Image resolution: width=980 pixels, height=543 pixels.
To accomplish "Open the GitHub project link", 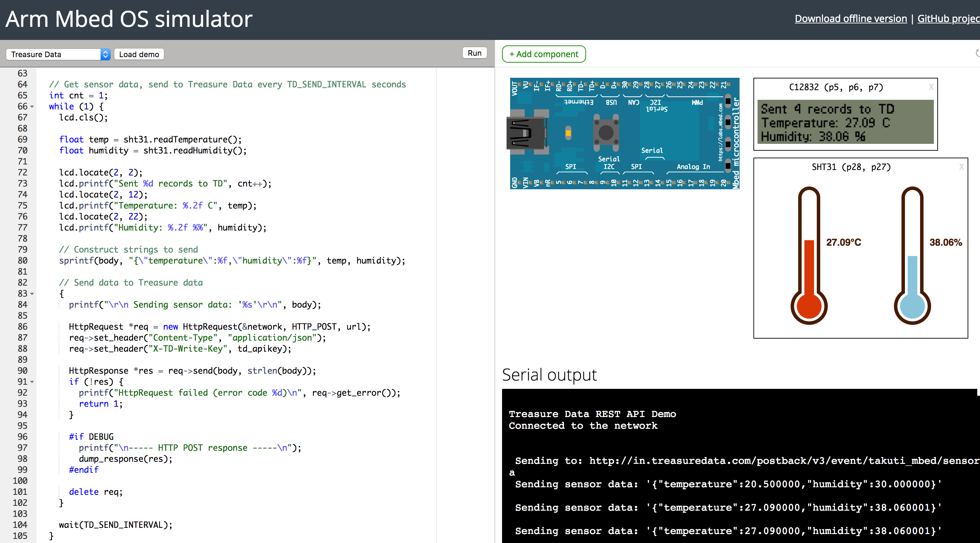I will (948, 19).
